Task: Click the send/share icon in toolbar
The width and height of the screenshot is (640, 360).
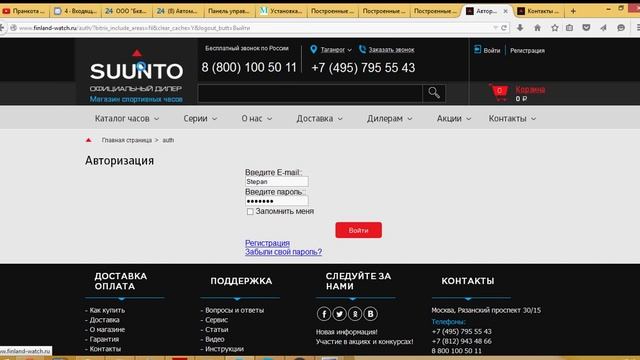Action: [603, 28]
